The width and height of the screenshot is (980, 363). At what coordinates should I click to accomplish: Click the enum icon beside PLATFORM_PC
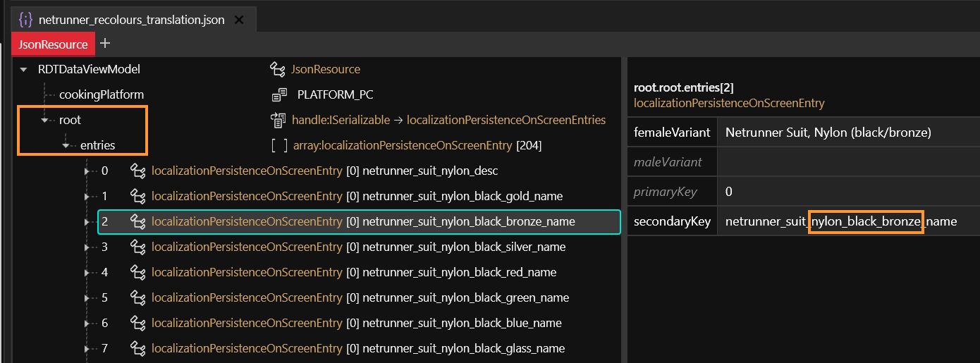(x=279, y=94)
